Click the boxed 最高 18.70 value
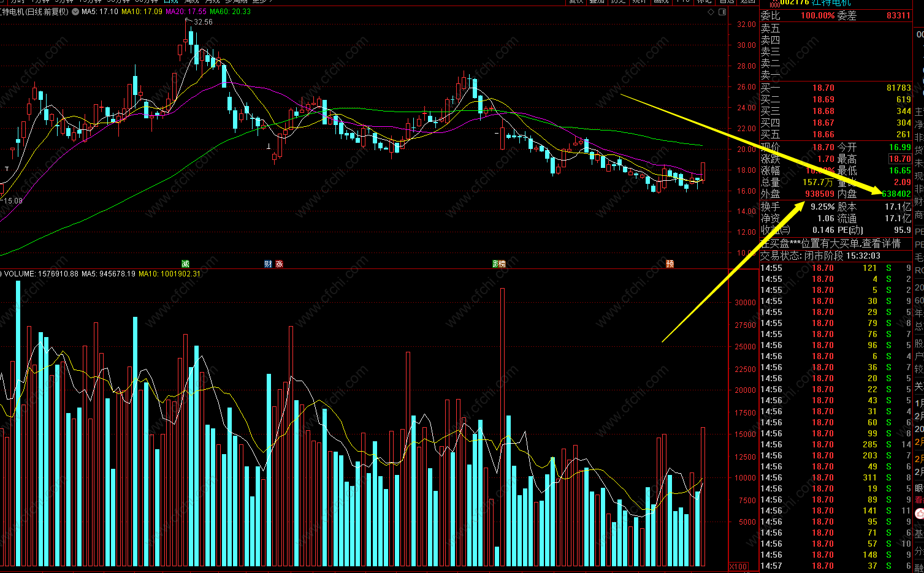Image resolution: width=924 pixels, height=573 pixels. 900,159
